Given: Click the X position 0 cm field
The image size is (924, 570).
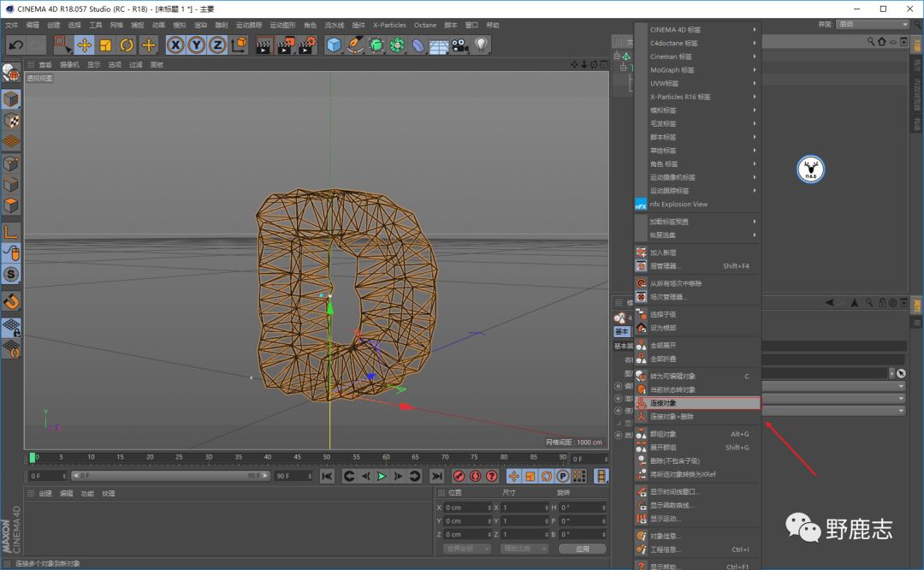Looking at the screenshot, I should [466, 508].
